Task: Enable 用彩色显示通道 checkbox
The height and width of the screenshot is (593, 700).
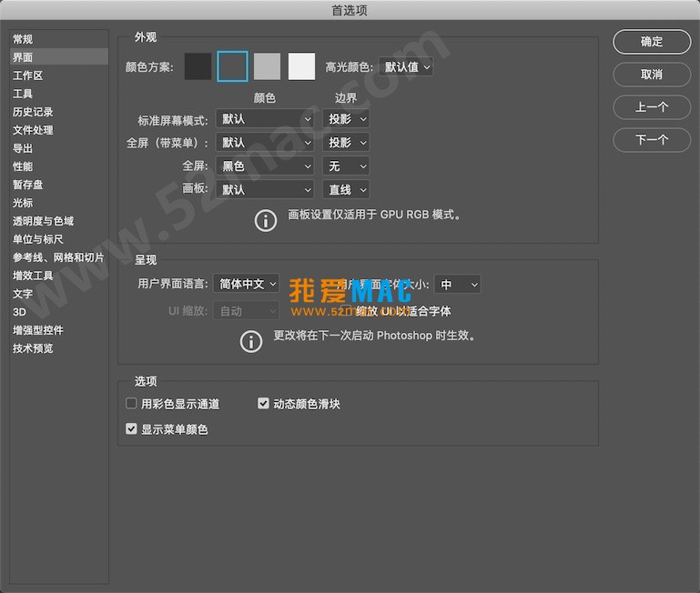Action: click(131, 403)
